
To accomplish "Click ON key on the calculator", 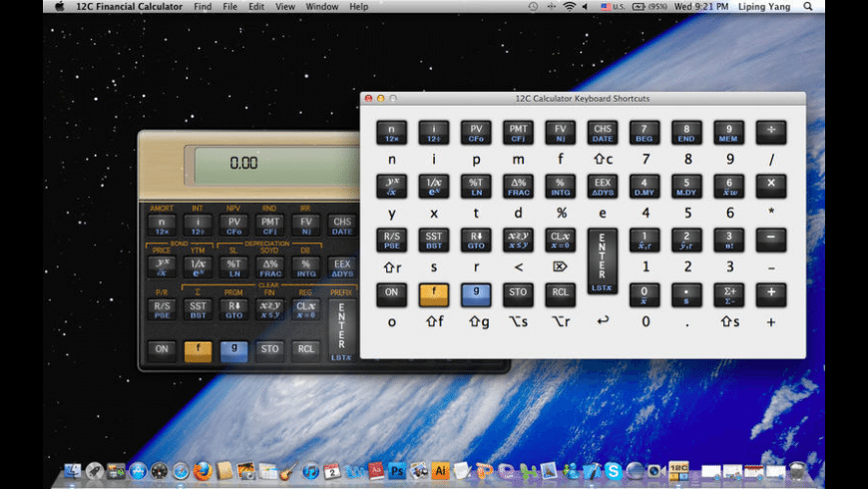I will (162, 350).
